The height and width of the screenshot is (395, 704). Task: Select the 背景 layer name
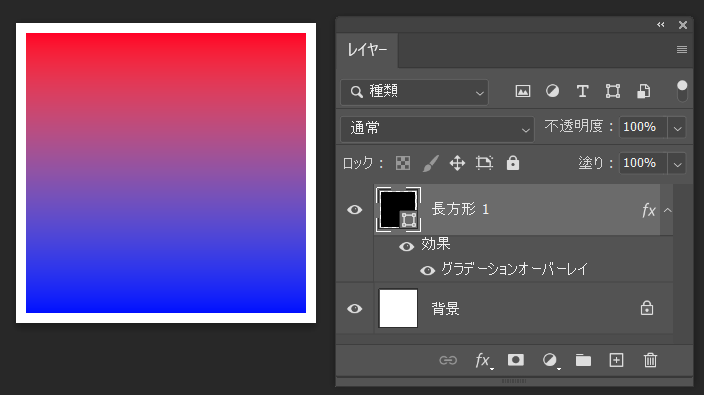[x=445, y=309]
